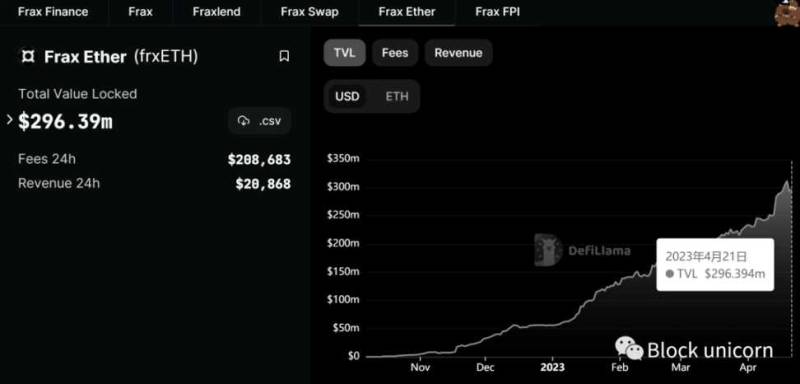Viewport: 800px width, 384px height.
Task: Open the Frax FPI tab
Action: [x=497, y=12]
